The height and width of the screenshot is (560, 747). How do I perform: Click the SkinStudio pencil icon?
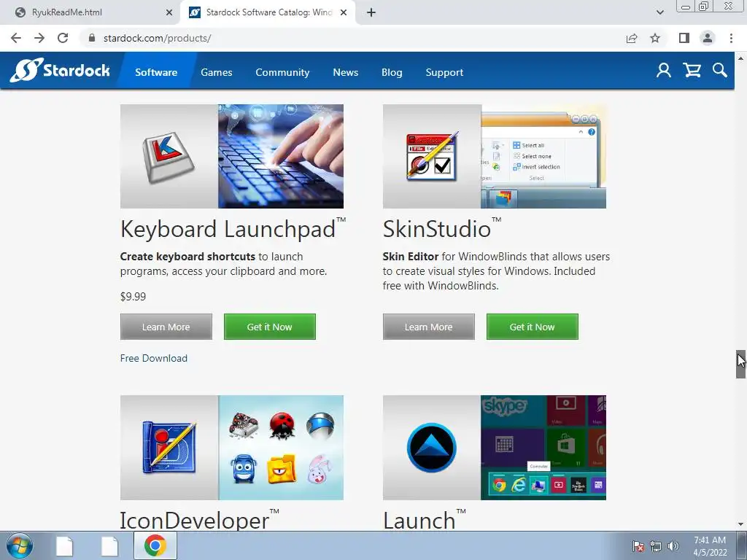click(432, 157)
